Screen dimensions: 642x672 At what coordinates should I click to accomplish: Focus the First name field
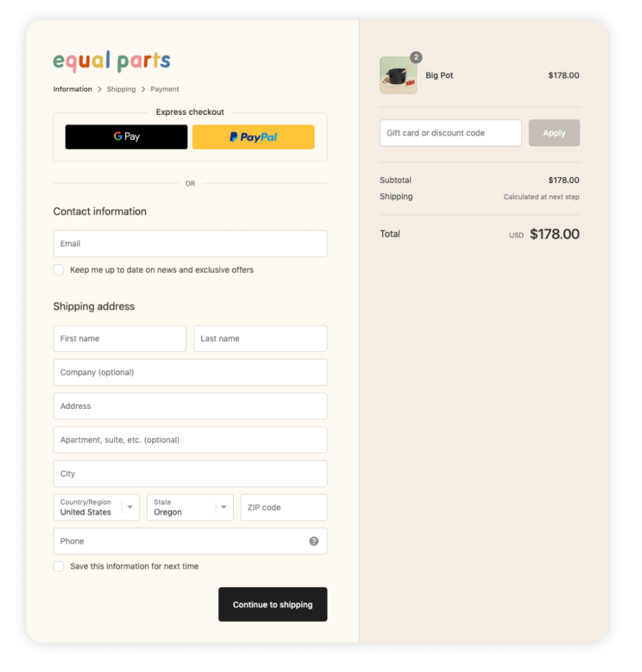(x=119, y=339)
